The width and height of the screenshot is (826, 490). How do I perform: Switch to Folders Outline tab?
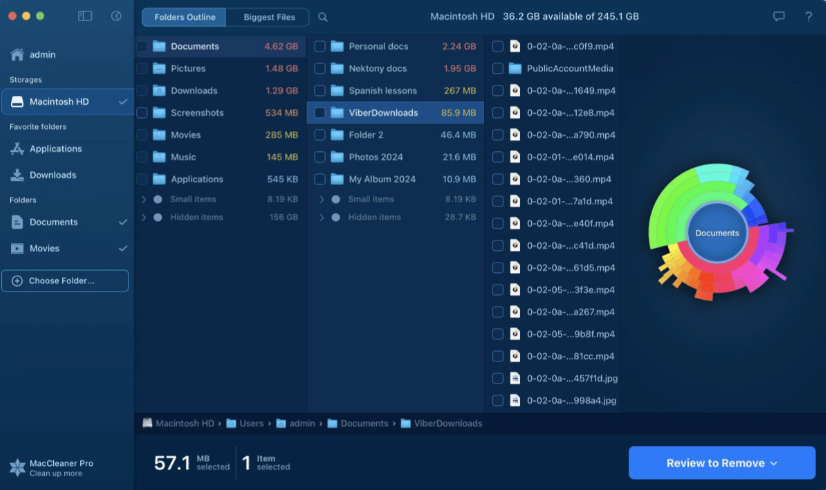point(184,17)
